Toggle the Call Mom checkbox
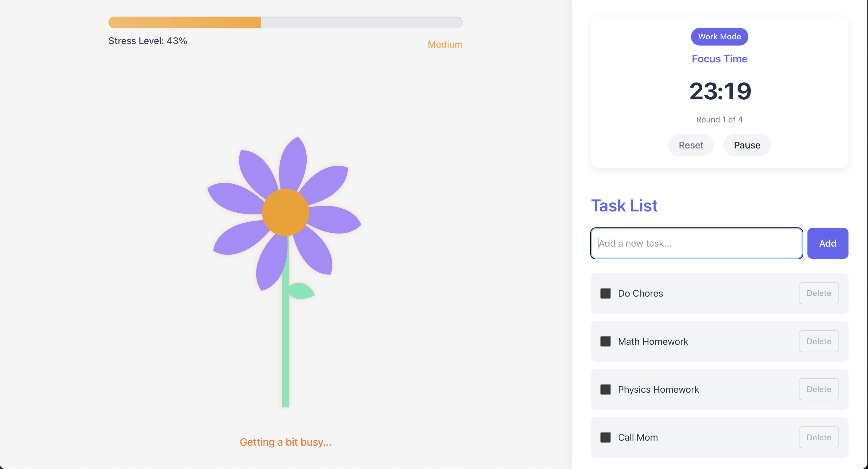The width and height of the screenshot is (868, 469). coord(605,437)
